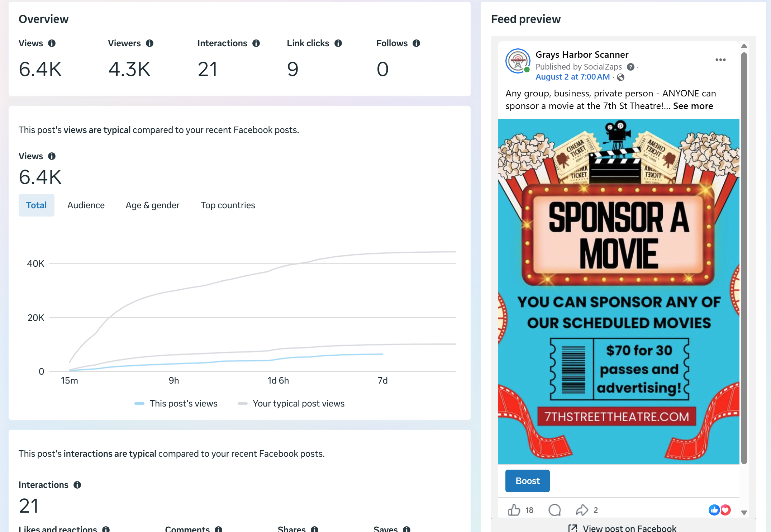771x532 pixels.
Task: Click the 6.4K Views value in Overview
Action: [40, 69]
